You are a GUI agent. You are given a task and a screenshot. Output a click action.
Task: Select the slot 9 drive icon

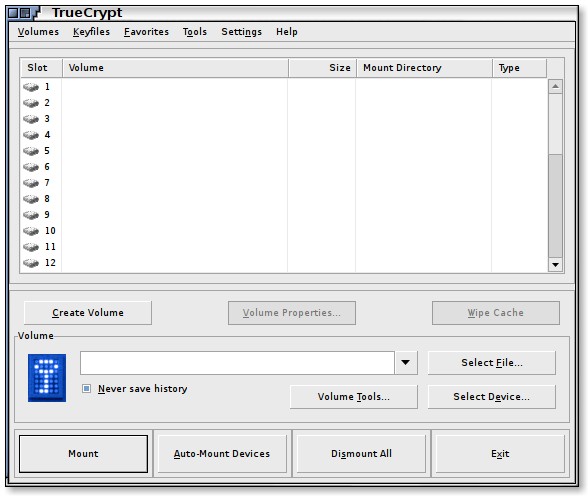click(31, 215)
